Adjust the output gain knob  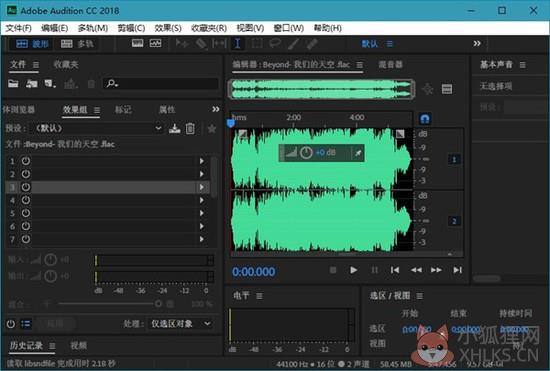click(51, 276)
